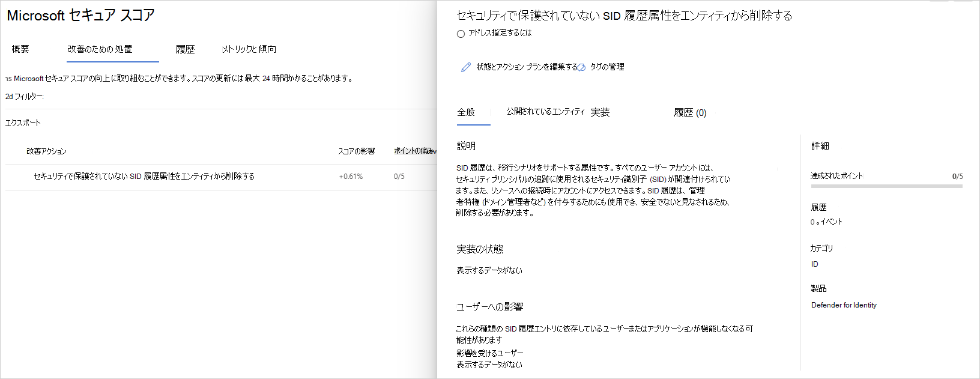Viewport: 980px width, 379px height.
Task: Switch to the 概要 tab
Action: pos(20,49)
